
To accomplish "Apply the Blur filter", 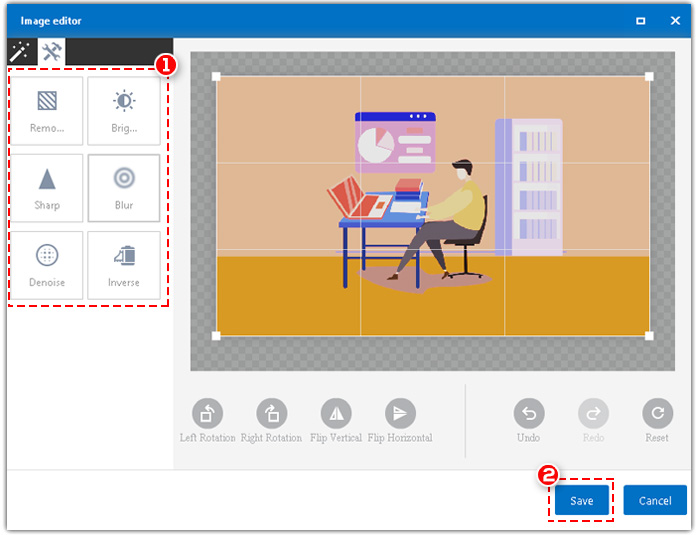I will click(124, 188).
